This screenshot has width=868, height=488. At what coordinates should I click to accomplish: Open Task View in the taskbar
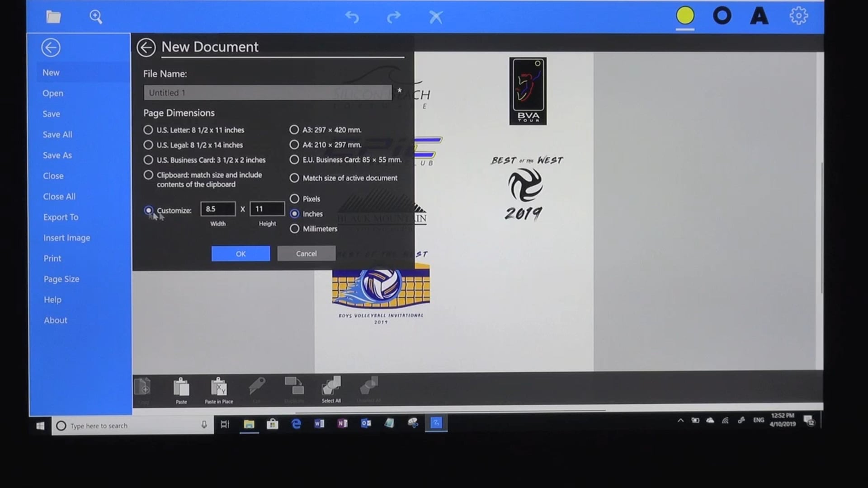[225, 424]
